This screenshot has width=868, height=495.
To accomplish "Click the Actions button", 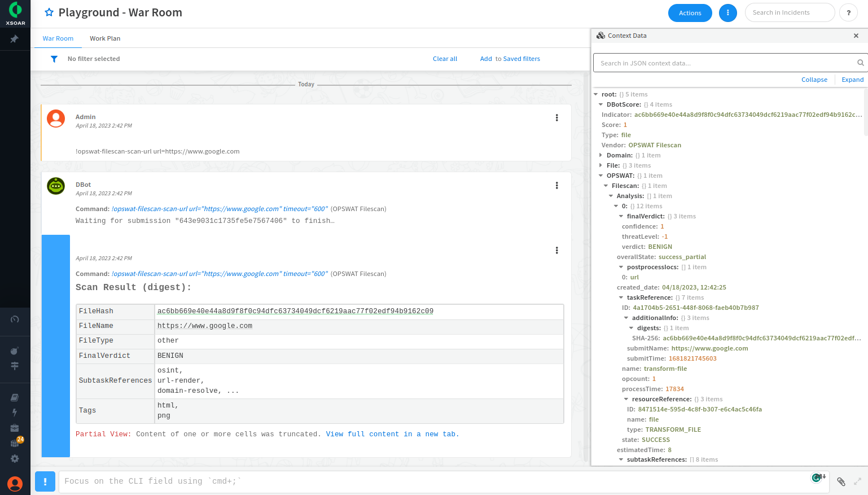I will pos(690,13).
